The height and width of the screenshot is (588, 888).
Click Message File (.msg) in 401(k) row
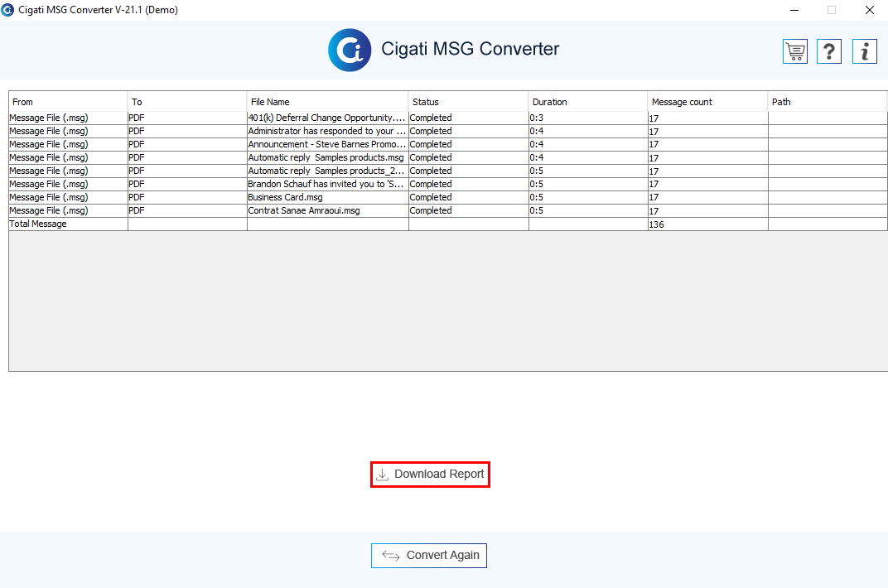tap(68, 118)
